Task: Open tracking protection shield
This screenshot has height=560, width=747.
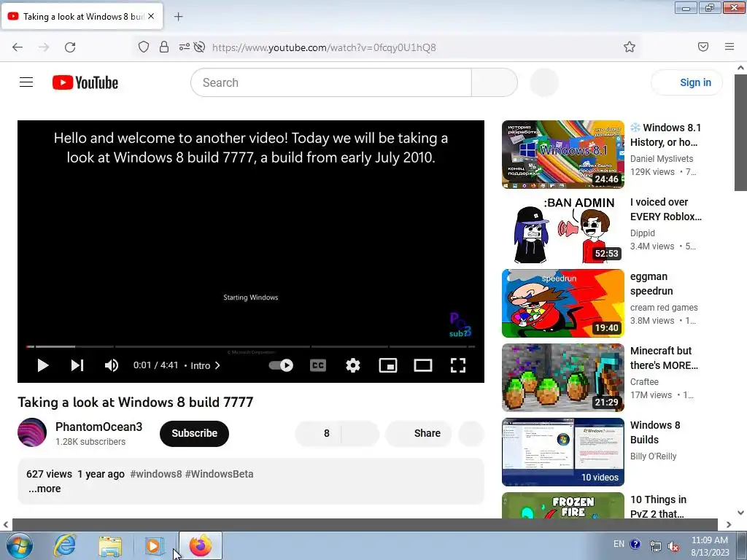Action: 144,47
